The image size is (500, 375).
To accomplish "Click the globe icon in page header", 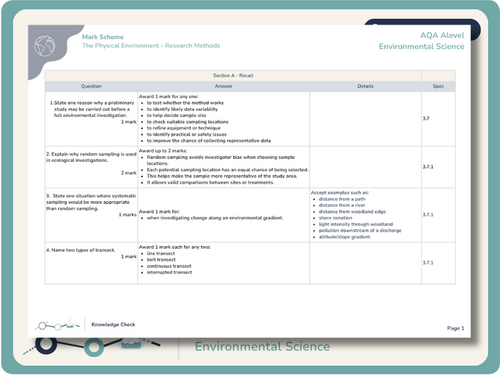I will 45,46.
